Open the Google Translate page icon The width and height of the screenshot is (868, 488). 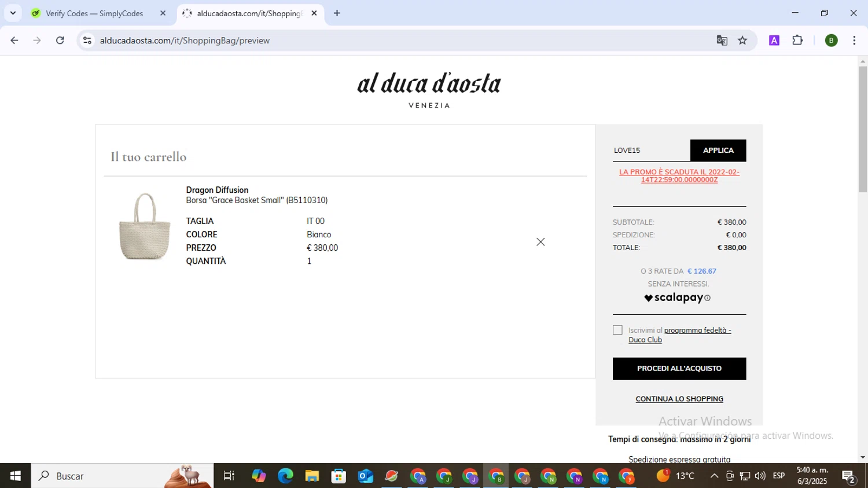722,41
